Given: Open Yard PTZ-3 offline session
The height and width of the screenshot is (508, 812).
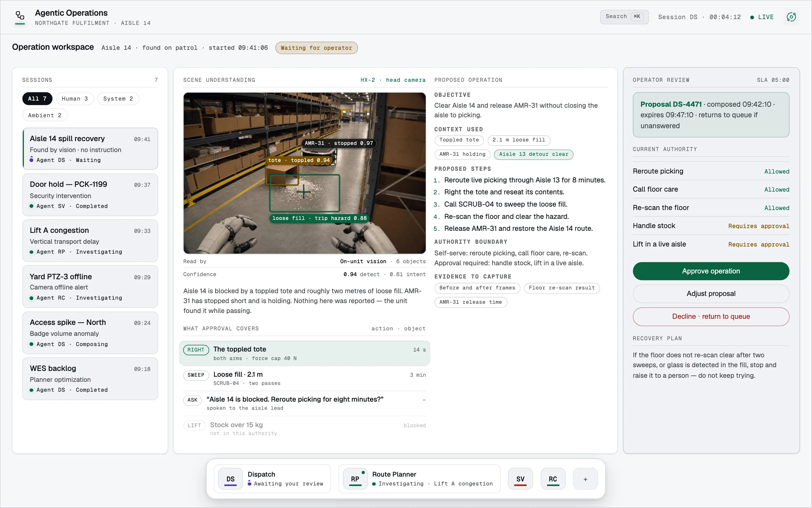Looking at the screenshot, I should click(90, 287).
